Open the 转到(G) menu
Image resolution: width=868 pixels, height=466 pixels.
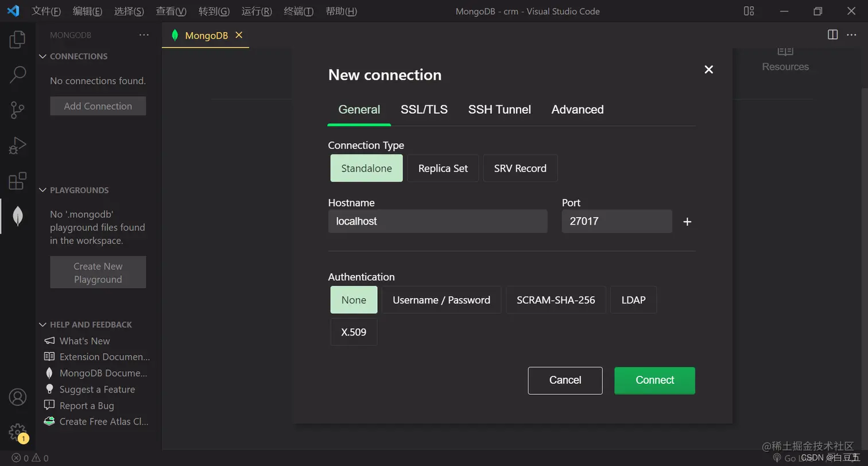point(214,11)
